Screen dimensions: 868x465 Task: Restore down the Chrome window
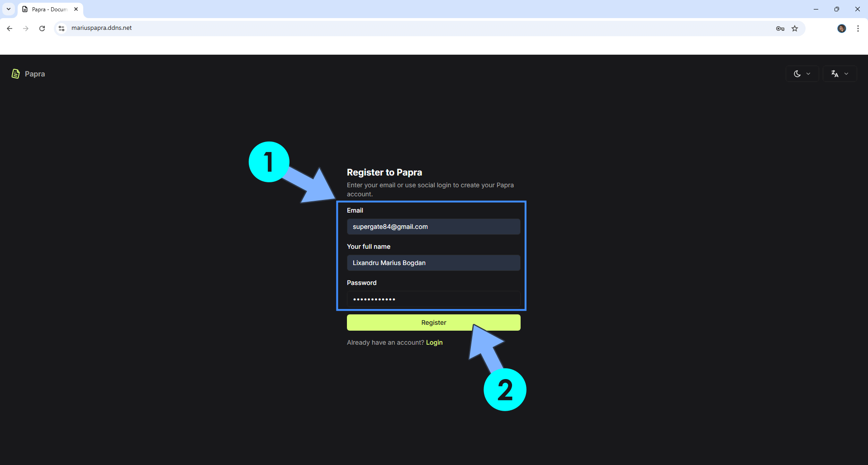click(837, 9)
